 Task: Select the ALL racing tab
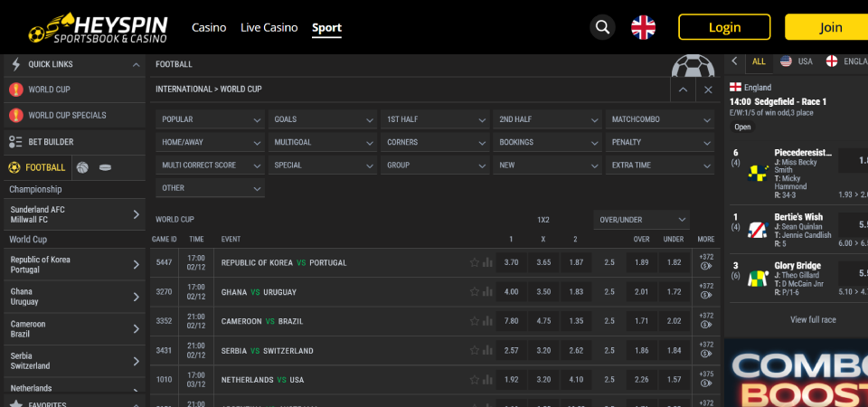tap(759, 62)
